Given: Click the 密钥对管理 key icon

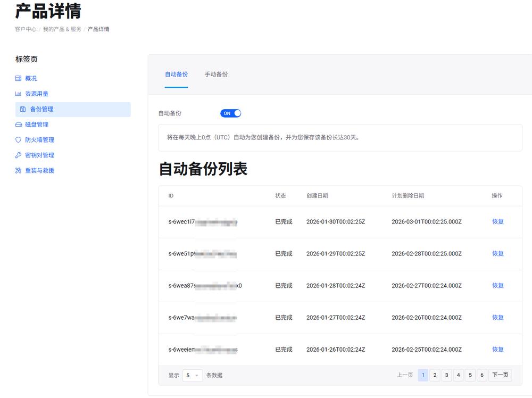Looking at the screenshot, I should tap(19, 155).
